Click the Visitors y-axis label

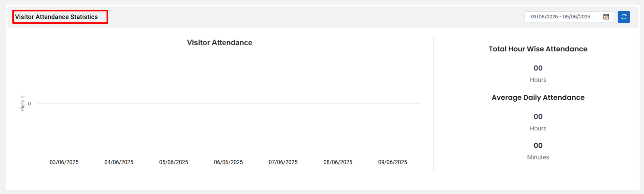[x=23, y=103]
